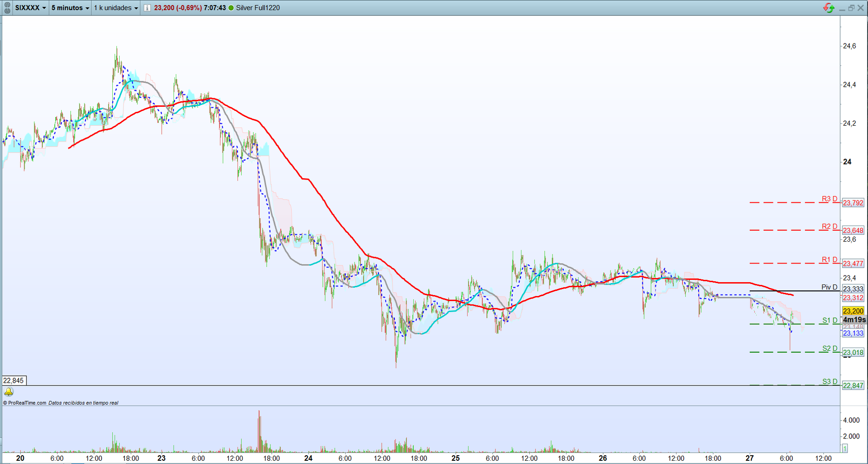868x464 pixels.
Task: Click date 27 on the time axis
Action: pyautogui.click(x=750, y=458)
